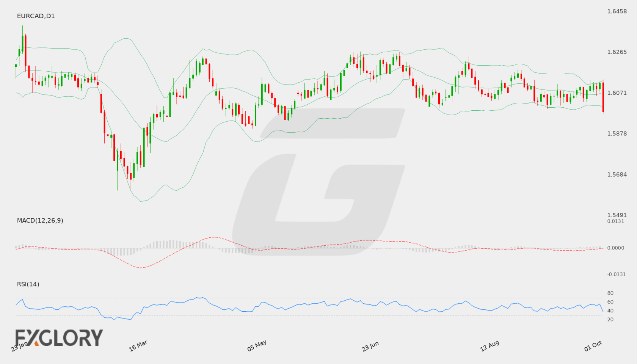
Task: Select the 1.5491 price axis value
Action: click(617, 215)
